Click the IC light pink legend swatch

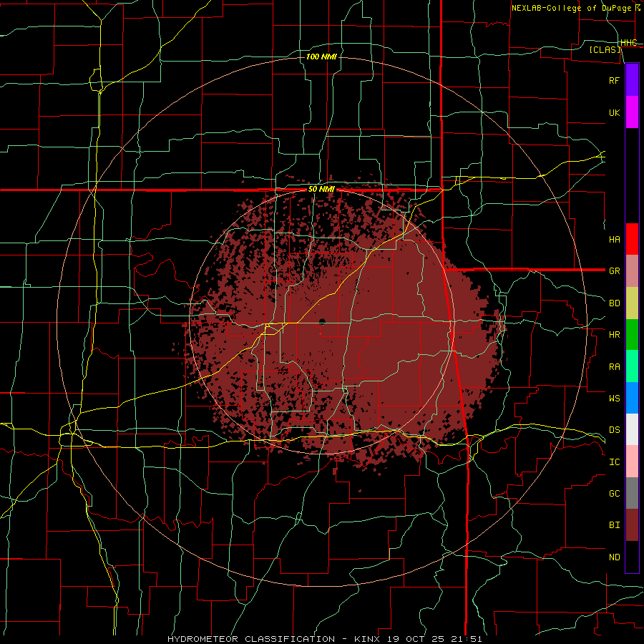pyautogui.click(x=632, y=462)
